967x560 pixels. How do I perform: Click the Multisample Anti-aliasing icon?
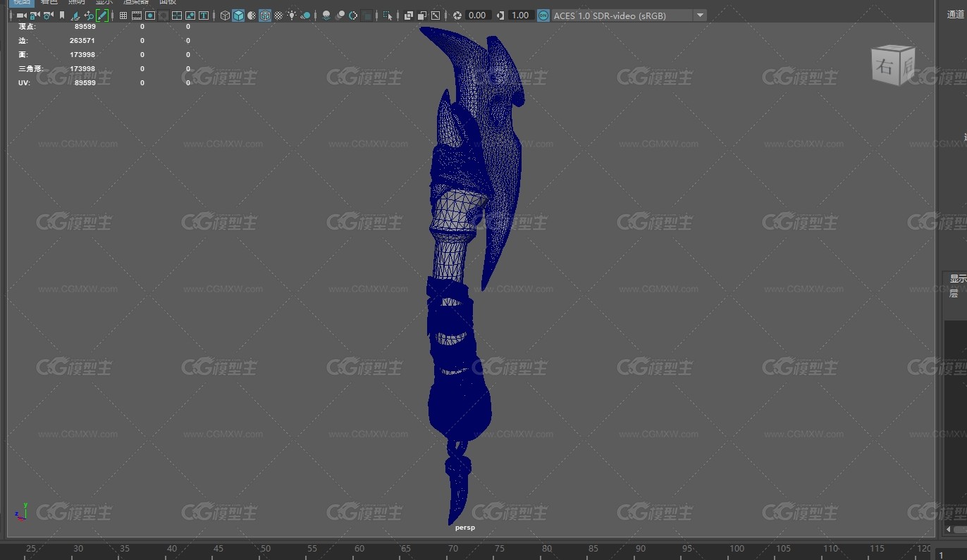353,15
